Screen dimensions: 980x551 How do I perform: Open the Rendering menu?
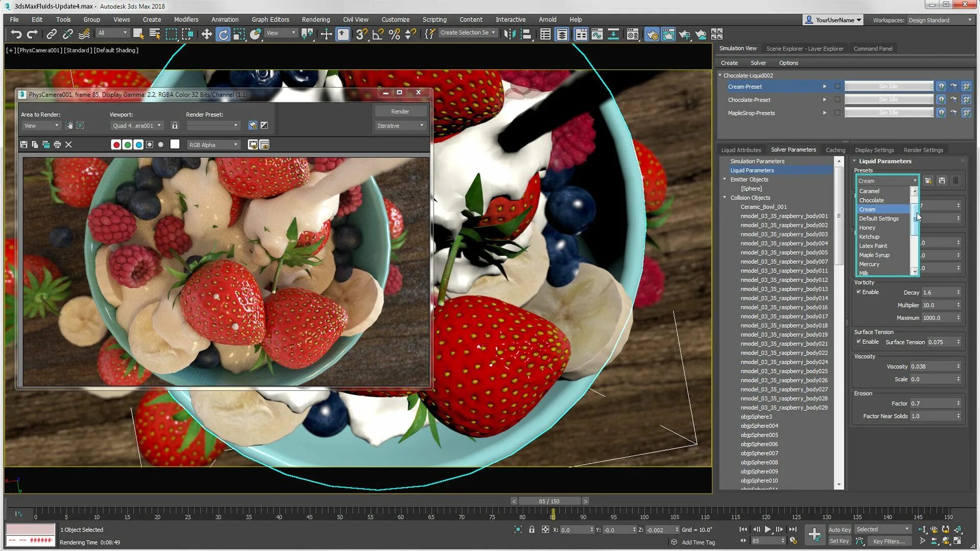pyautogui.click(x=315, y=19)
